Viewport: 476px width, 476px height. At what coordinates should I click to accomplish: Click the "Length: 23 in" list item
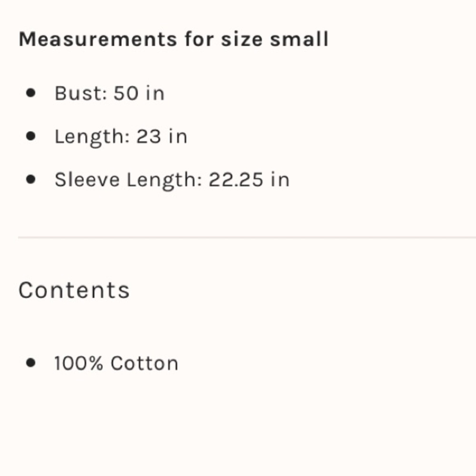point(121,137)
